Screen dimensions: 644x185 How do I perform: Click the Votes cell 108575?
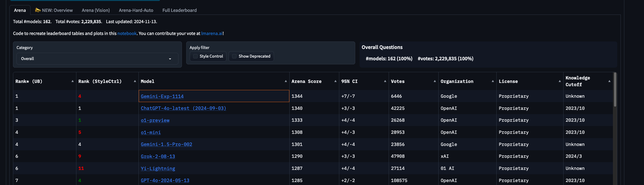413,180
